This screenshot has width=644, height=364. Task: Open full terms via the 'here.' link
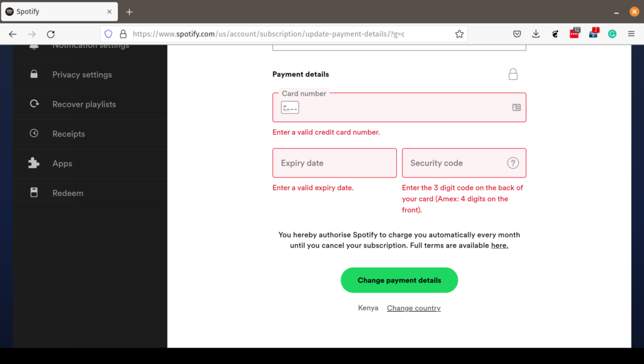pos(499,246)
